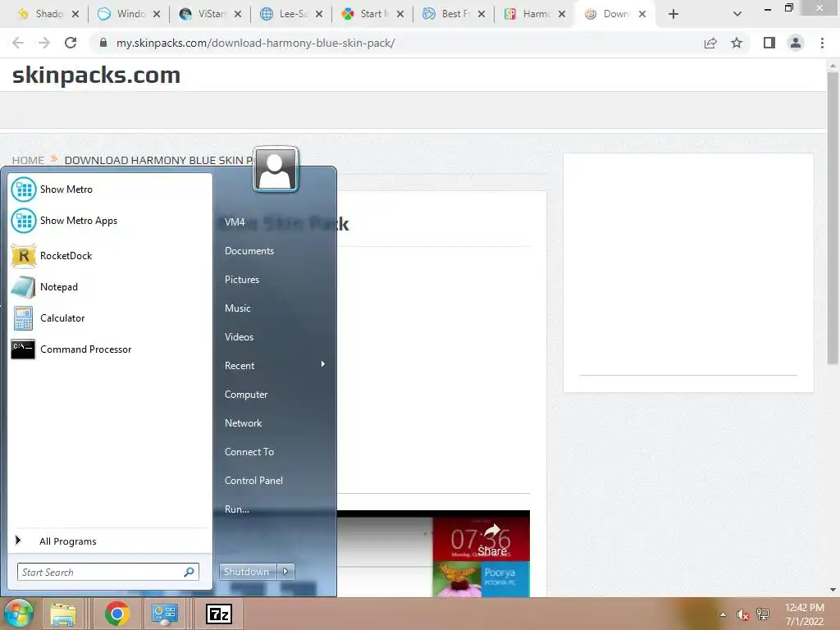Click the page vertical scrollbar thumb
The width and height of the screenshot is (840, 630).
click(833, 217)
